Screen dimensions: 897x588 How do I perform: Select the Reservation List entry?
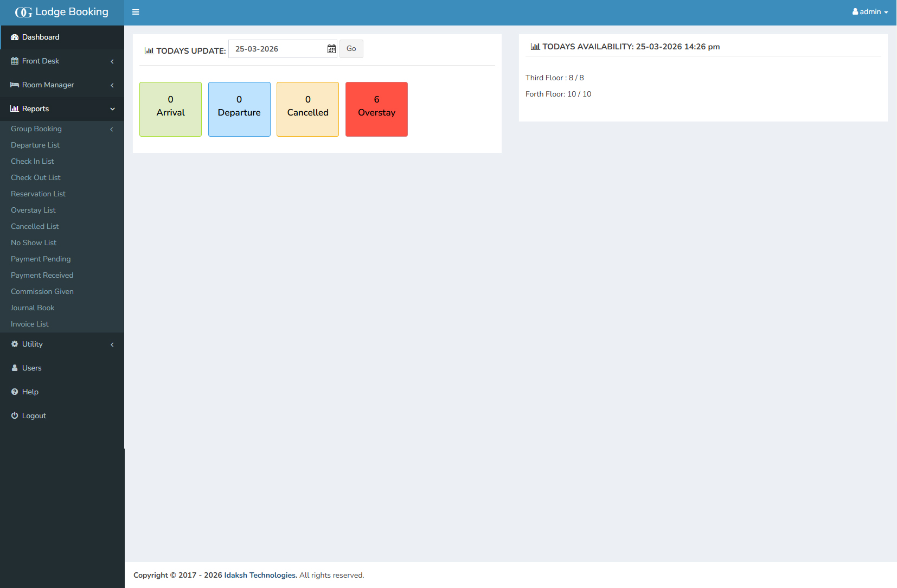(x=38, y=194)
